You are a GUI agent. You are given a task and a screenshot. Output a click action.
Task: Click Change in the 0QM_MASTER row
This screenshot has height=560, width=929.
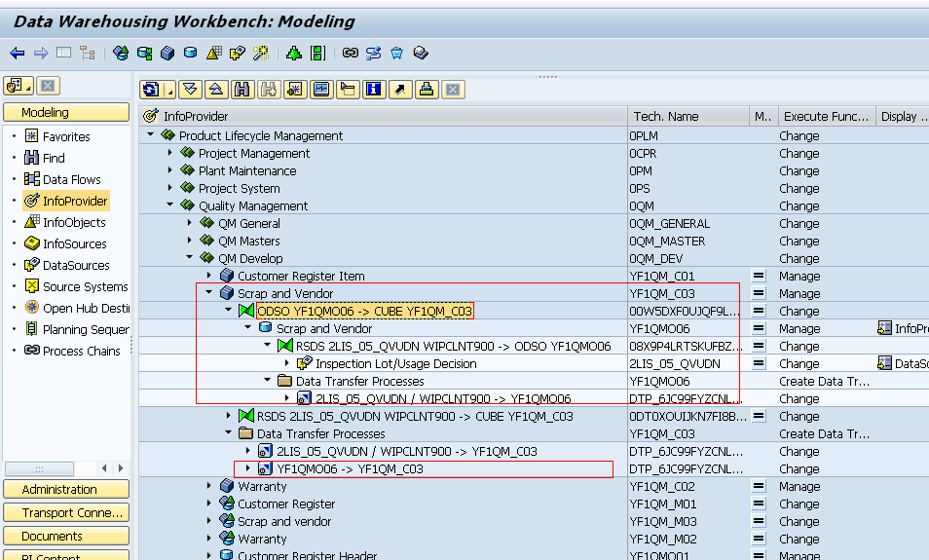coord(799,242)
